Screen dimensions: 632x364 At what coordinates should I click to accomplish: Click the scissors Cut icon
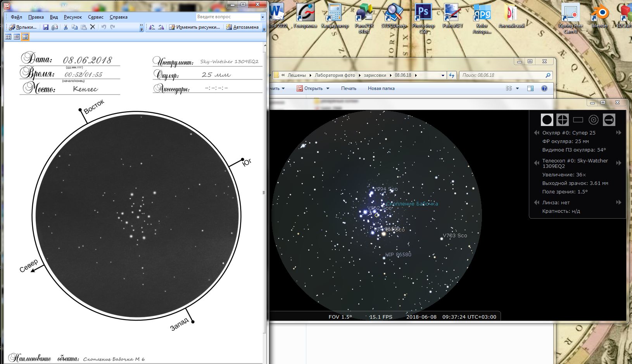(x=66, y=27)
